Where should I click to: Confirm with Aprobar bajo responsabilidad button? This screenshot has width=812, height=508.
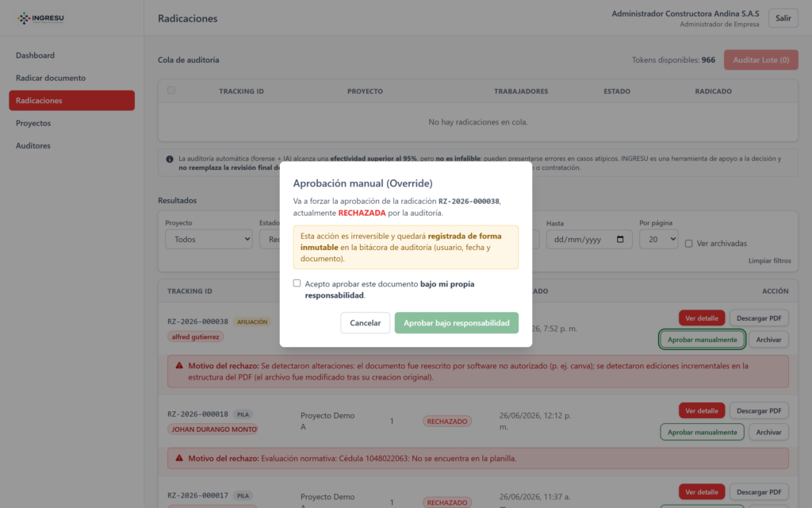click(x=456, y=323)
